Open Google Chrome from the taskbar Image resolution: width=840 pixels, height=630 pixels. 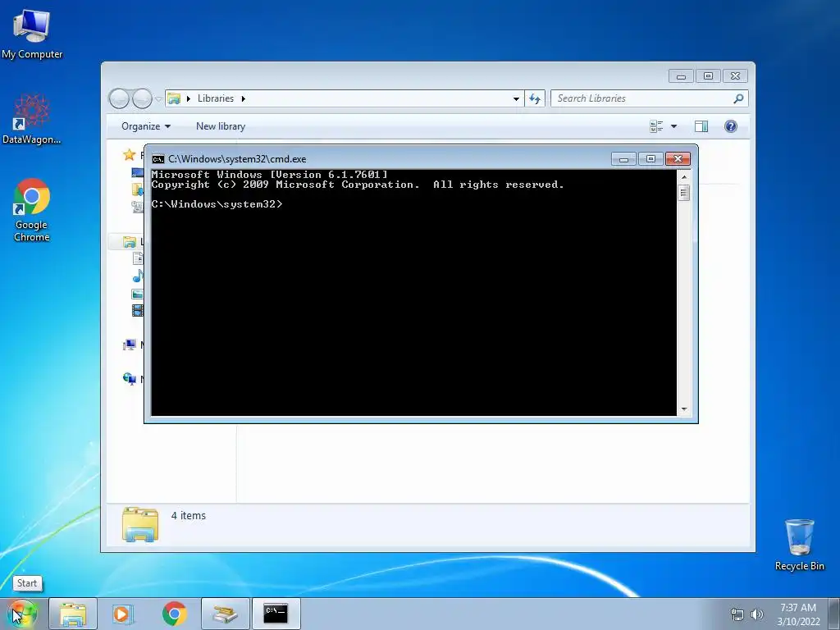coord(174,614)
